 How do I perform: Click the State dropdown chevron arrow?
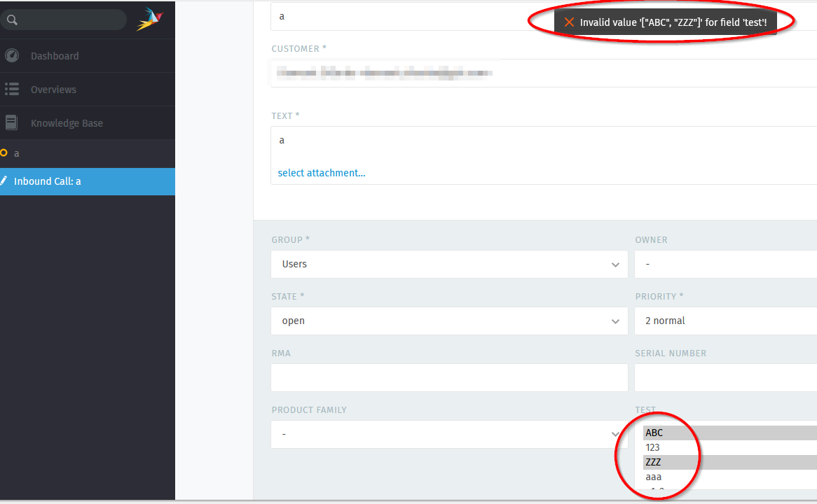tap(615, 321)
